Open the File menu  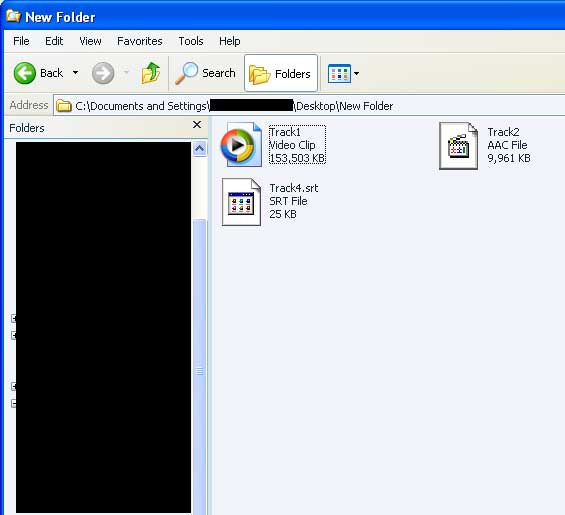(x=21, y=41)
